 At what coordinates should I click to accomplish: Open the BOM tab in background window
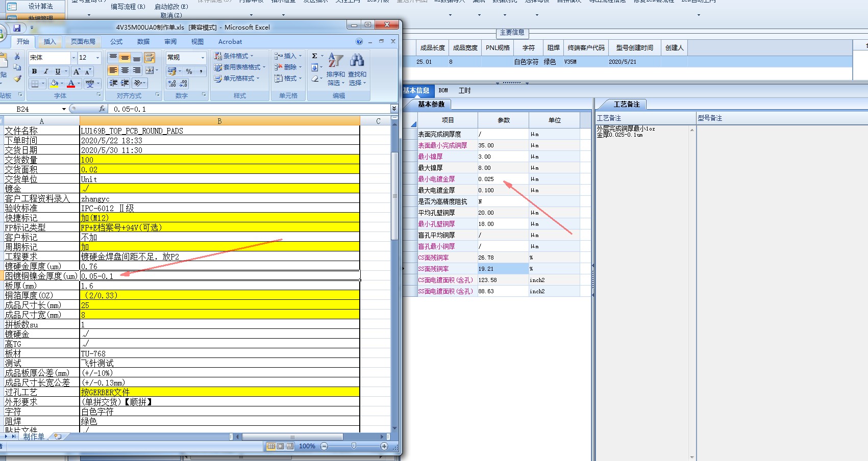(x=443, y=91)
